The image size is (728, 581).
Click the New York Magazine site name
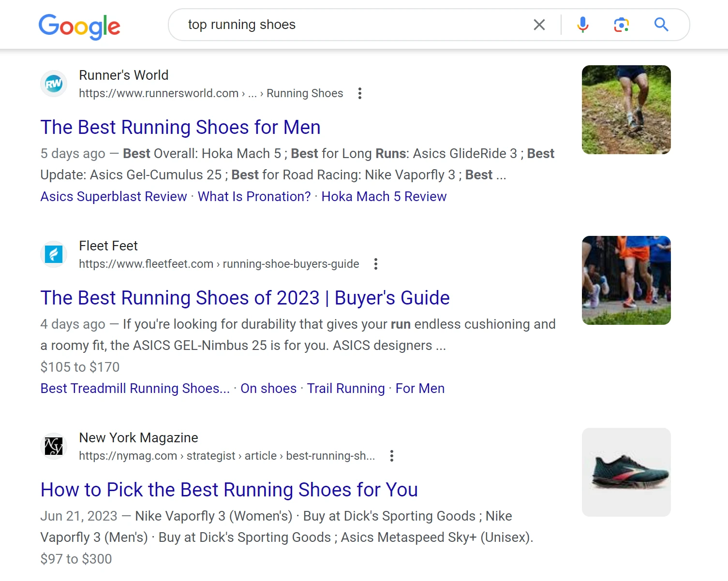138,438
